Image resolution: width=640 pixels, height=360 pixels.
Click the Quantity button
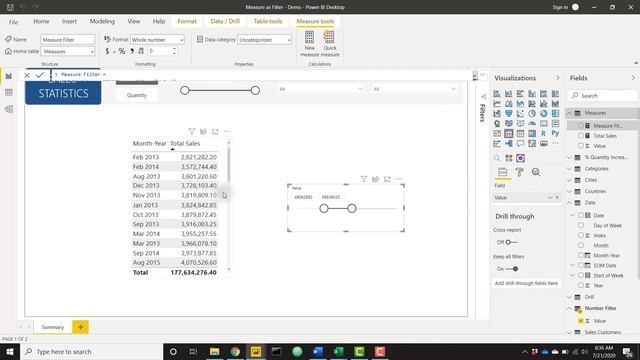pos(137,95)
